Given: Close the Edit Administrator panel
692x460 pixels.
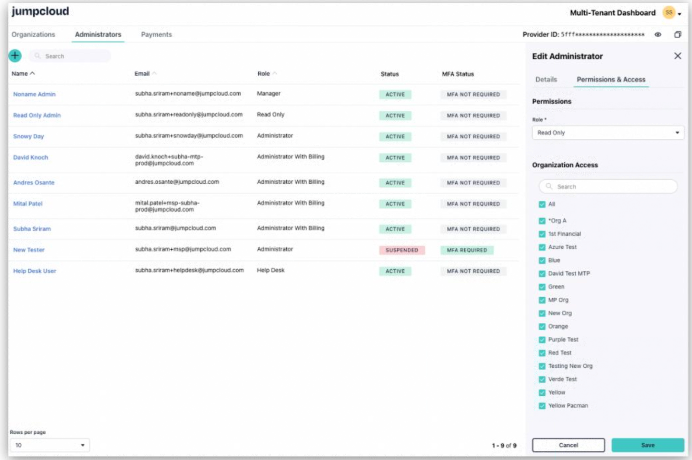Looking at the screenshot, I should [677, 56].
